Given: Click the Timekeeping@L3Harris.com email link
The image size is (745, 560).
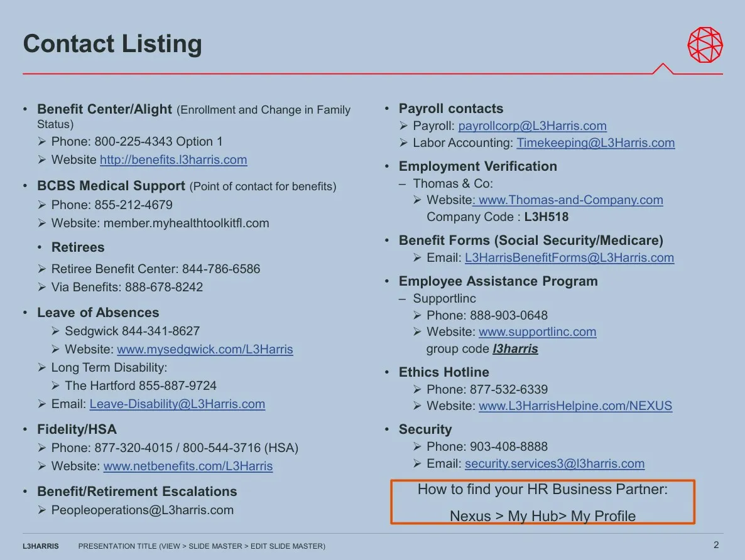Looking at the screenshot, I should [x=595, y=143].
